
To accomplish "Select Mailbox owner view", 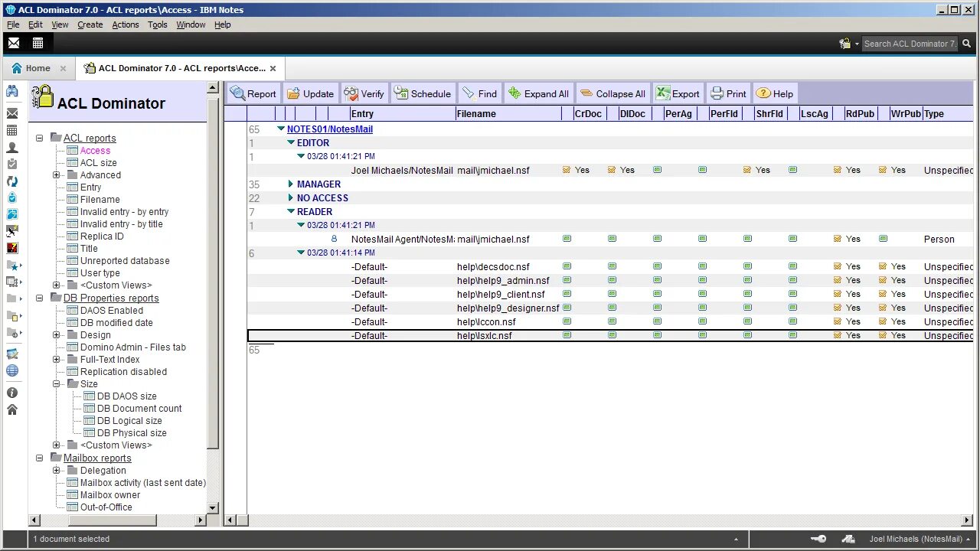I will (x=110, y=495).
